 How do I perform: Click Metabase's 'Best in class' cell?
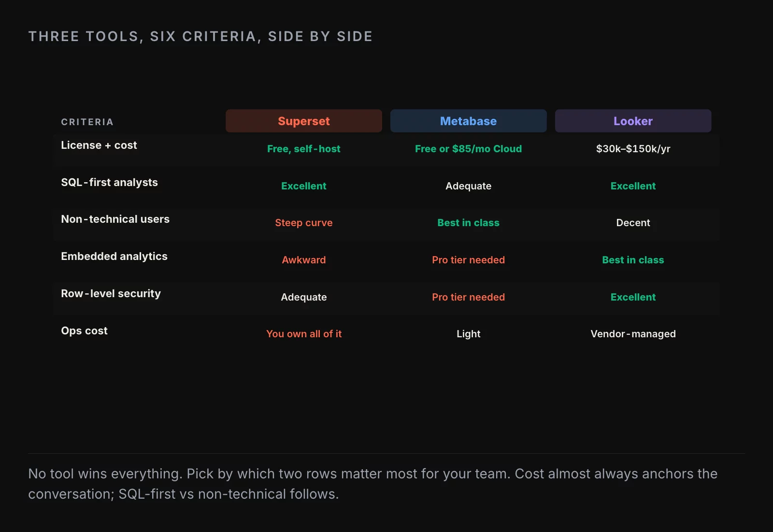[x=468, y=223]
